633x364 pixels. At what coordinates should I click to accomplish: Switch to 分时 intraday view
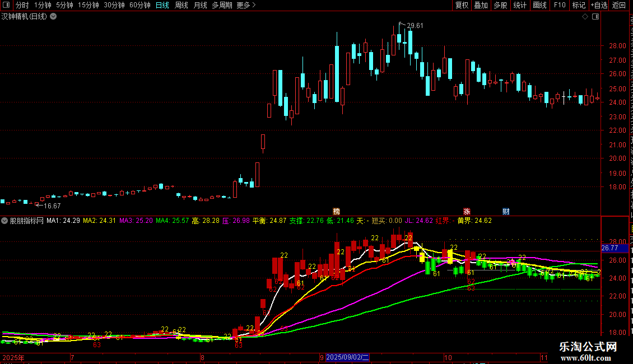click(x=22, y=5)
